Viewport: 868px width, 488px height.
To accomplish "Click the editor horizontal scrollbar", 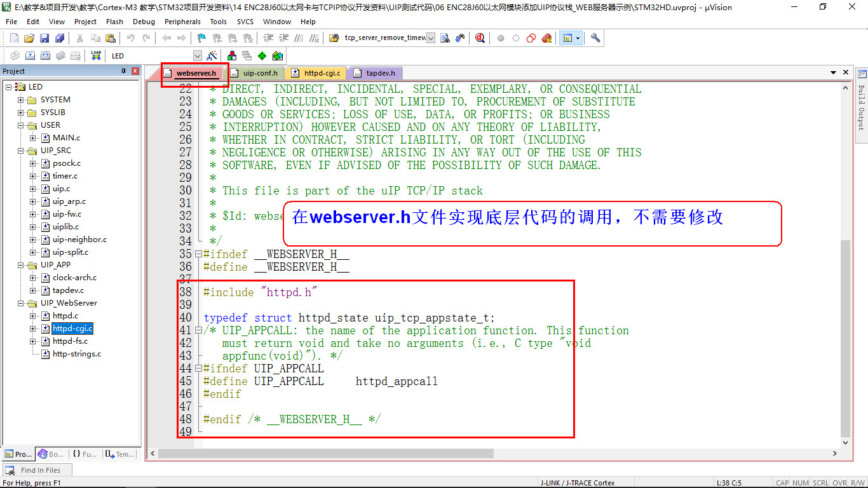I will point(381,454).
